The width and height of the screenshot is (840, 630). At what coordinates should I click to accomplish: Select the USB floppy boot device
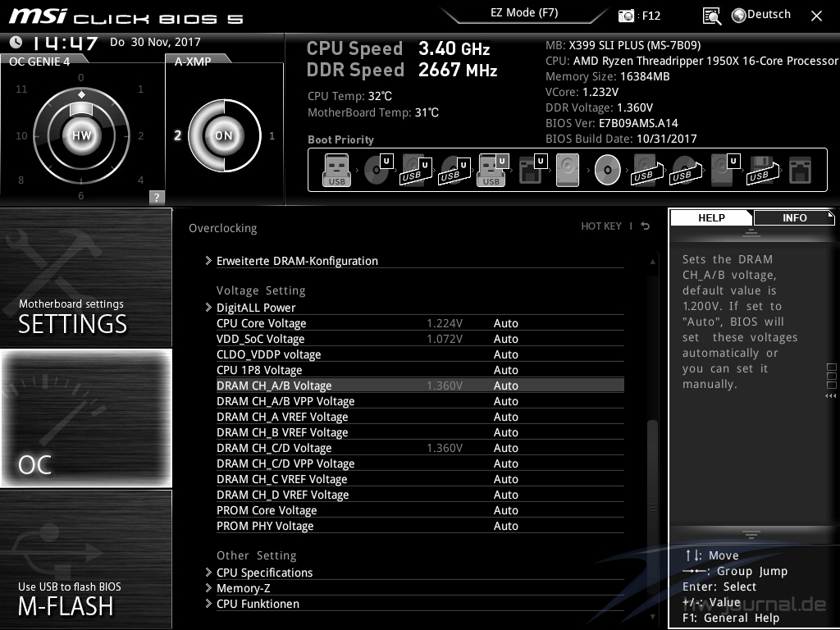[763, 170]
